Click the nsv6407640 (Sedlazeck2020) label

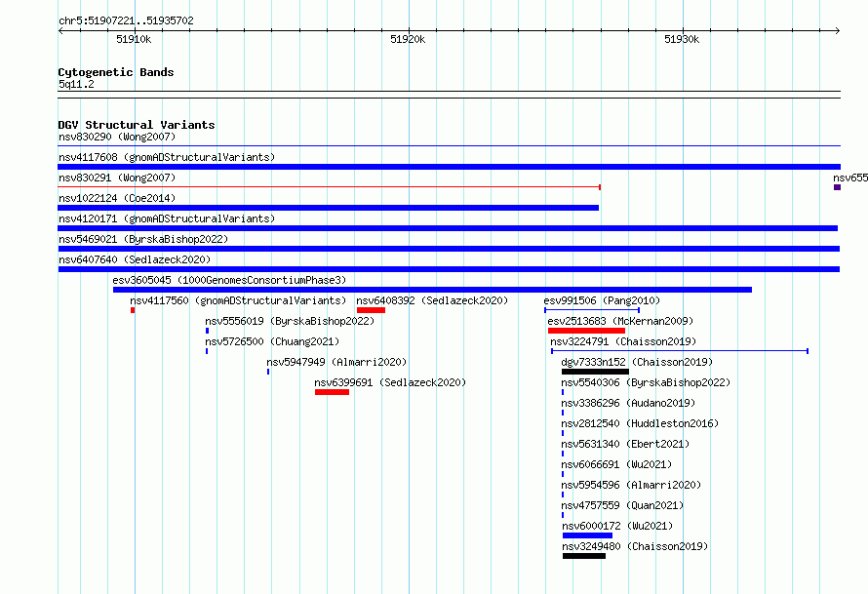pyautogui.click(x=135, y=259)
